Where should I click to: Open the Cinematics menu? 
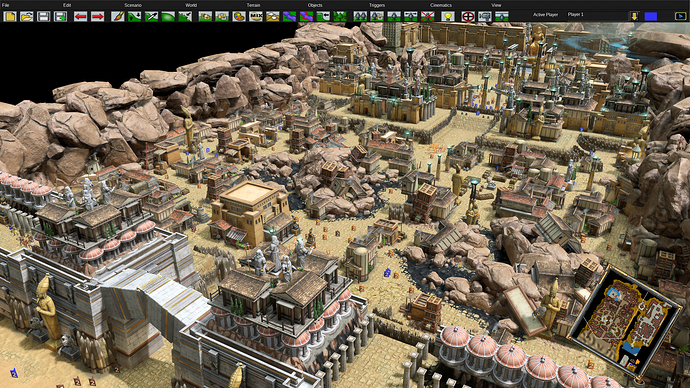[x=441, y=5]
